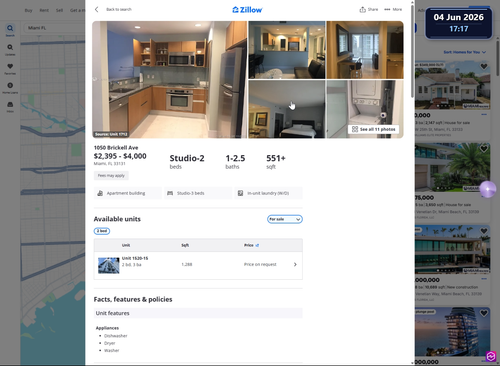Image resolution: width=500 pixels, height=366 pixels.
Task: Expand the Unit 1520-15 row chevron
Action: point(295,264)
